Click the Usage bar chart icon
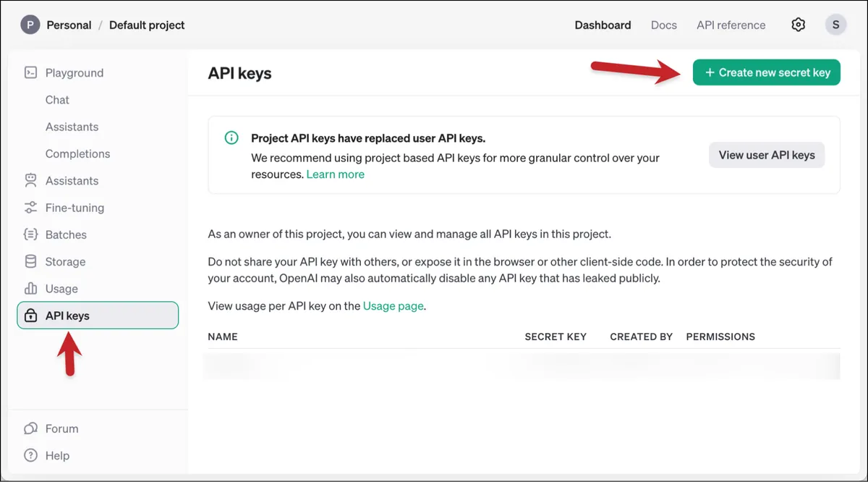The height and width of the screenshot is (482, 868). tap(30, 288)
